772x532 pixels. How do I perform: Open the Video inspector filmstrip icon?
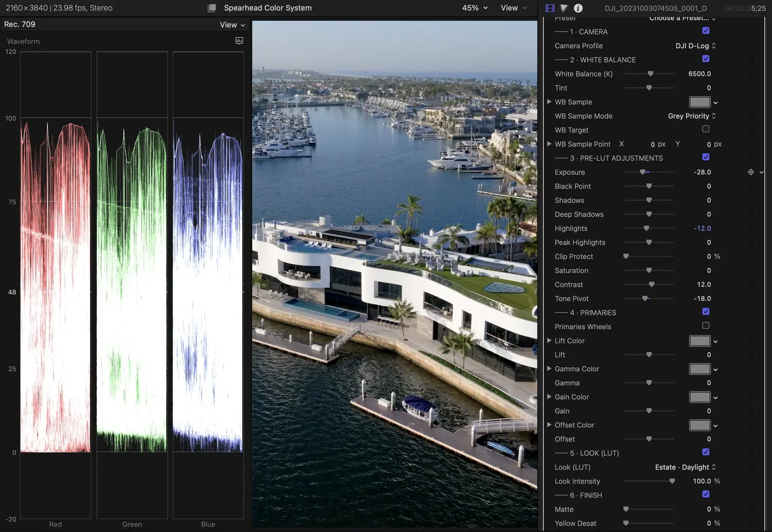pyautogui.click(x=550, y=8)
